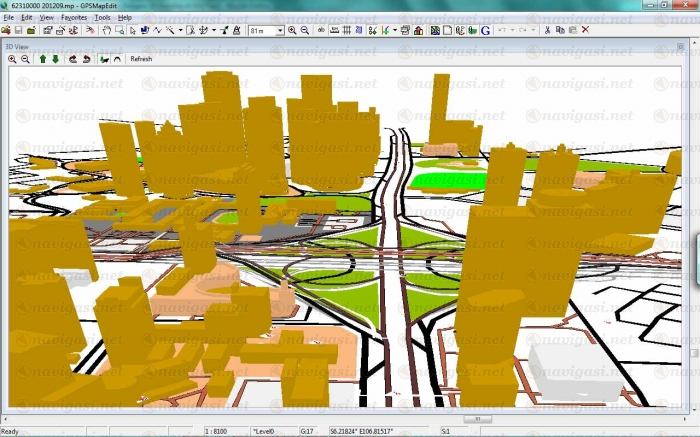Open the File menu
This screenshot has height=437, width=700.
[x=8, y=17]
